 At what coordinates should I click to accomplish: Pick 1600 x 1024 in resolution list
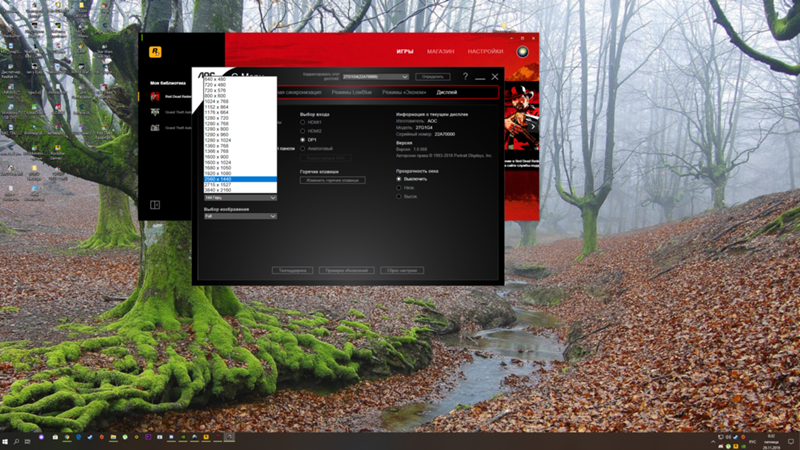click(240, 162)
